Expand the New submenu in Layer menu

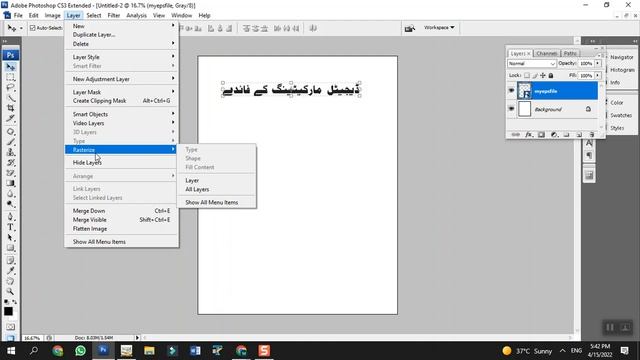point(122,26)
